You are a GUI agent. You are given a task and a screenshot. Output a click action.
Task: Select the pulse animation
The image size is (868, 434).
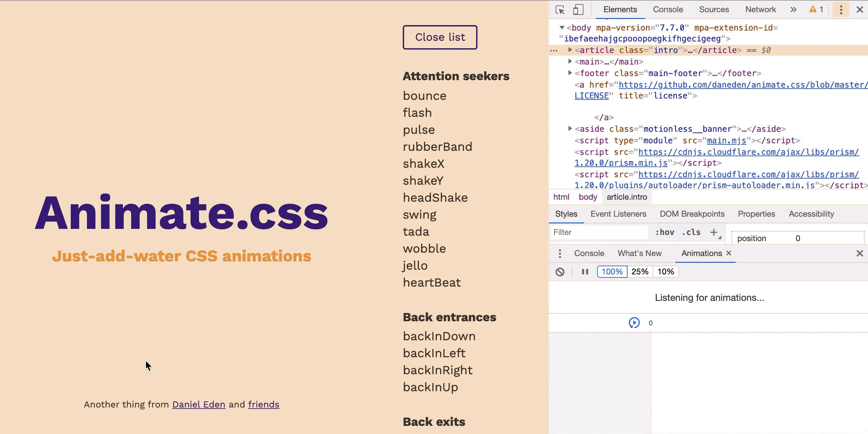(x=419, y=130)
